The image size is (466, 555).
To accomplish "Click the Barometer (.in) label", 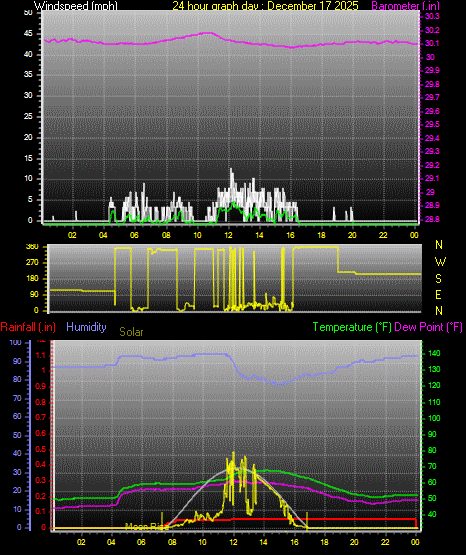I will pos(405,6).
